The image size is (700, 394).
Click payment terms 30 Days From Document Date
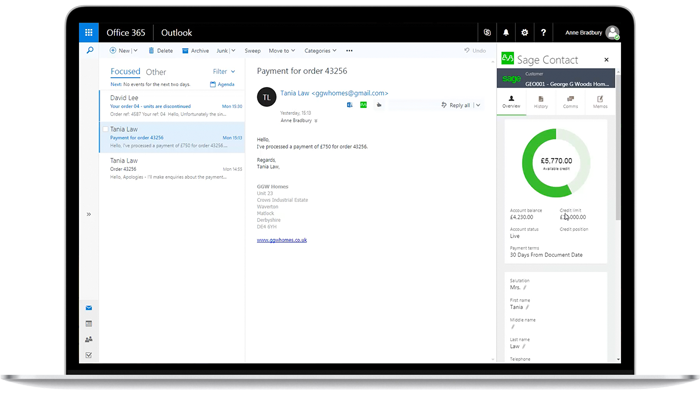(x=546, y=255)
